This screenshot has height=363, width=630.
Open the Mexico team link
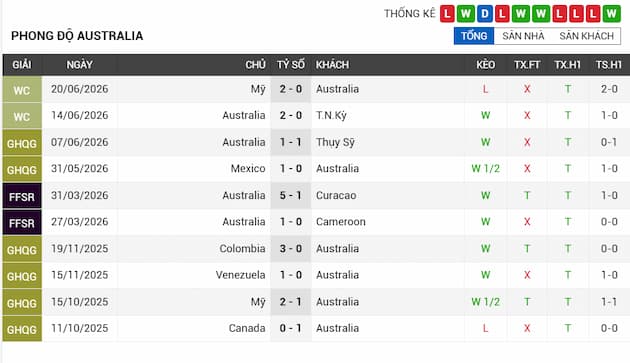[248, 168]
